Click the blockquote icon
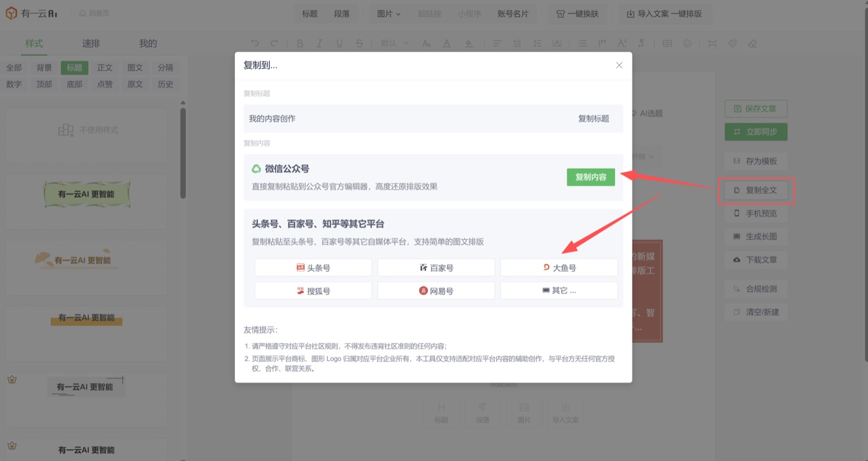This screenshot has height=461, width=868. [601, 43]
